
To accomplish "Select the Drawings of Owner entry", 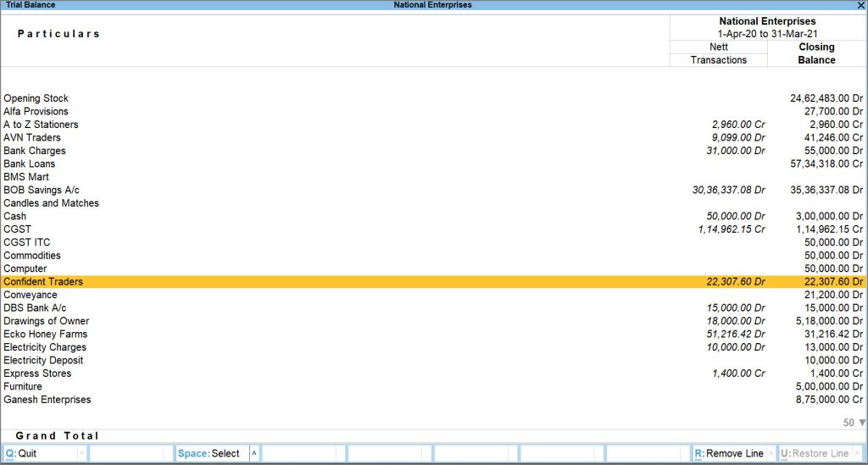I will (x=46, y=321).
